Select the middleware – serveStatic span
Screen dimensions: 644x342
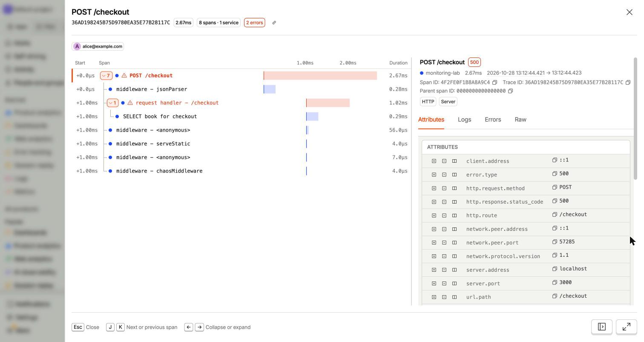(x=241, y=144)
